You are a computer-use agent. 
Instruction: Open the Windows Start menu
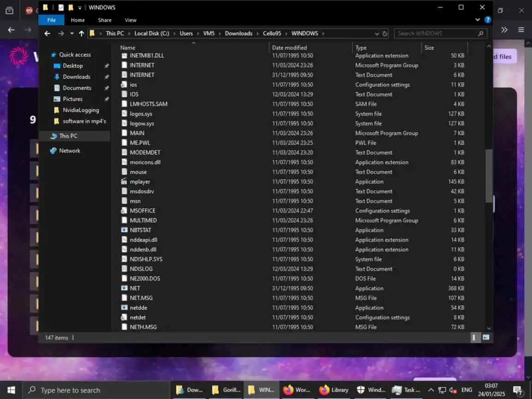click(11, 390)
